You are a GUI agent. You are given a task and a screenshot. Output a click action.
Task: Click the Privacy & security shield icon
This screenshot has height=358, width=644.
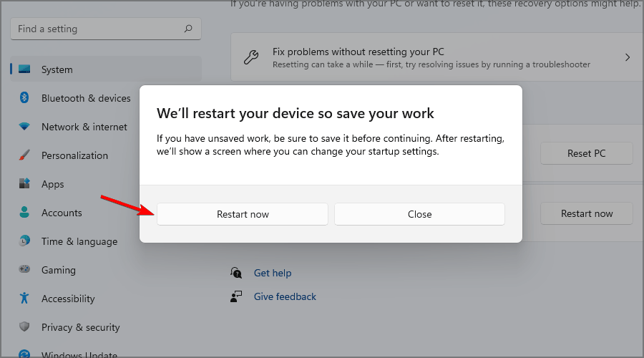click(x=24, y=327)
